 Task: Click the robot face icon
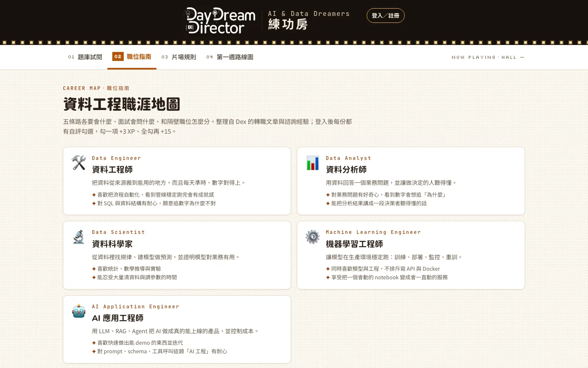coord(79,311)
